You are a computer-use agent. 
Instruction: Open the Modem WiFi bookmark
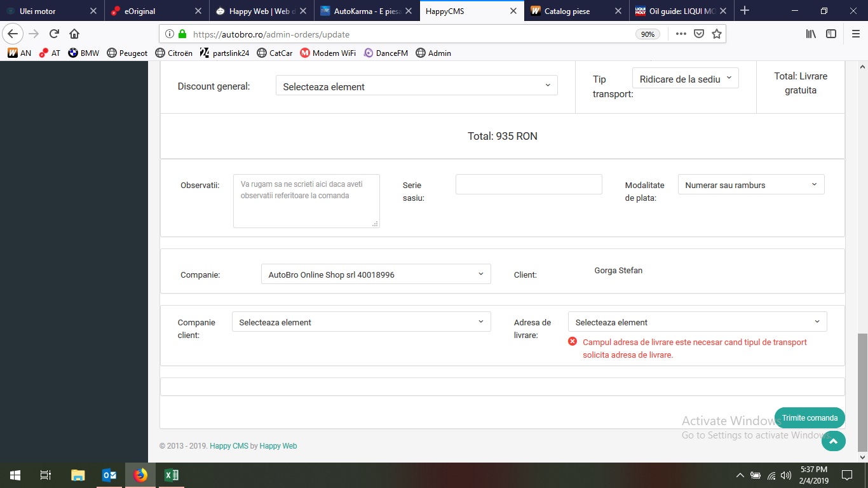[328, 53]
